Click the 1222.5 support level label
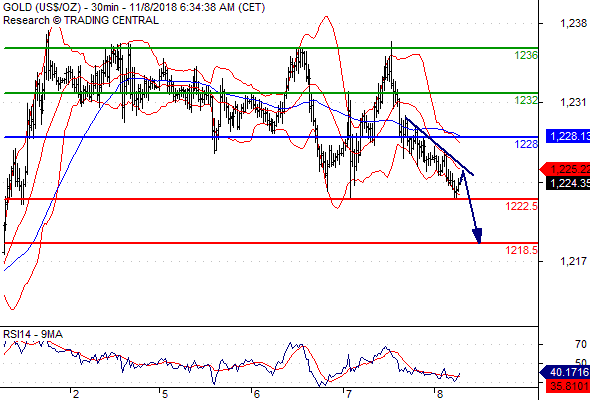590x400 pixels. [522, 206]
